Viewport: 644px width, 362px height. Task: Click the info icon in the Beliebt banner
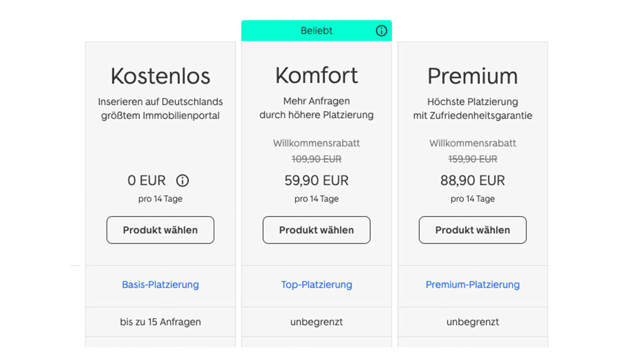[381, 31]
